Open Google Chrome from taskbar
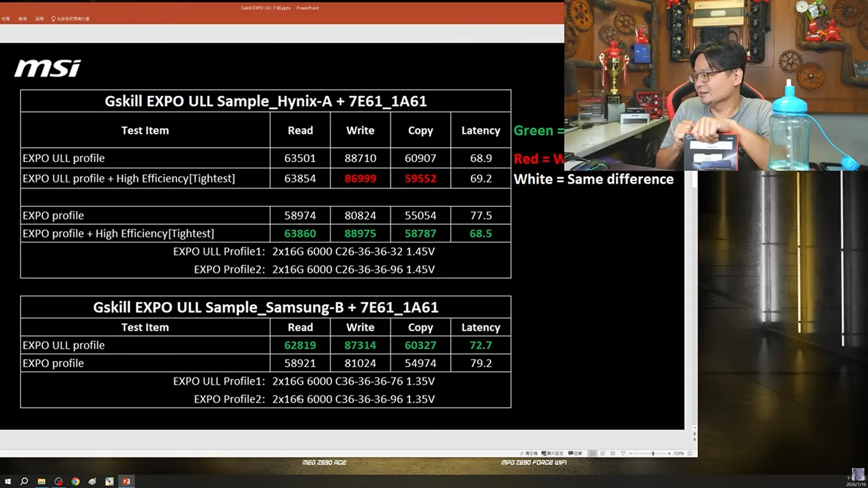 [x=75, y=481]
